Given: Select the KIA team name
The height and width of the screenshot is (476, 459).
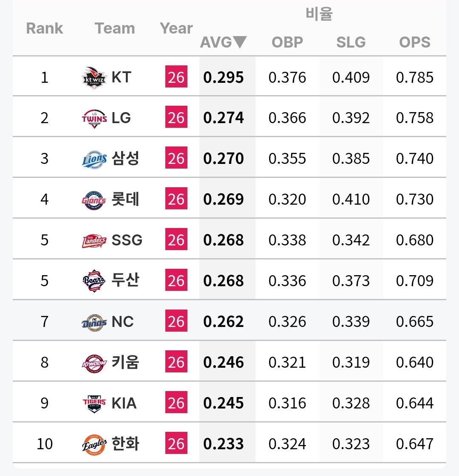Looking at the screenshot, I should click(124, 403).
